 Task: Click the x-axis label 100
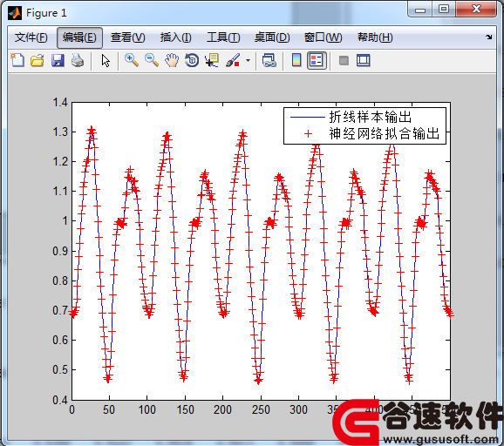click(146, 409)
